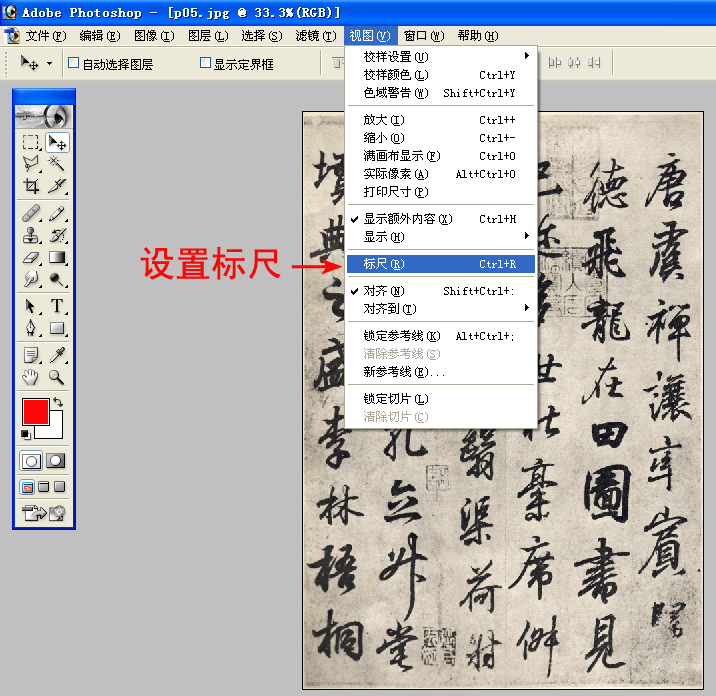Select the Burn tool
This screenshot has height=696, width=716.
58,279
